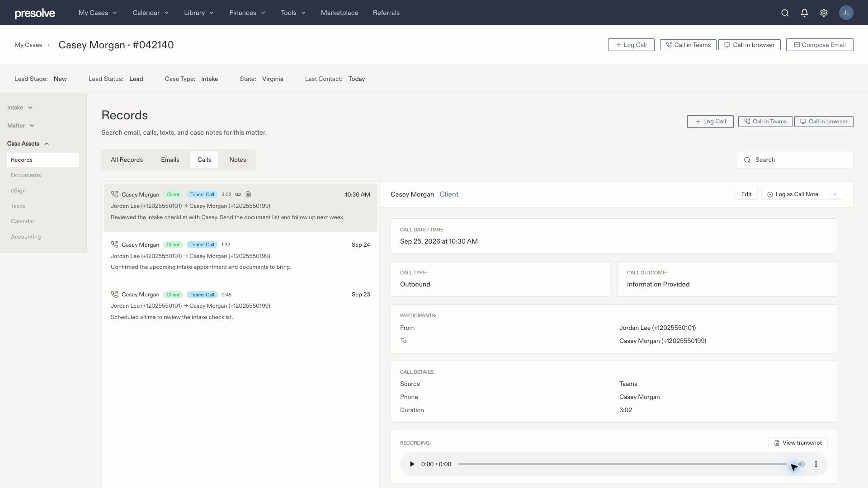Mute the recording volume
The image size is (868, 488).
[x=801, y=464]
